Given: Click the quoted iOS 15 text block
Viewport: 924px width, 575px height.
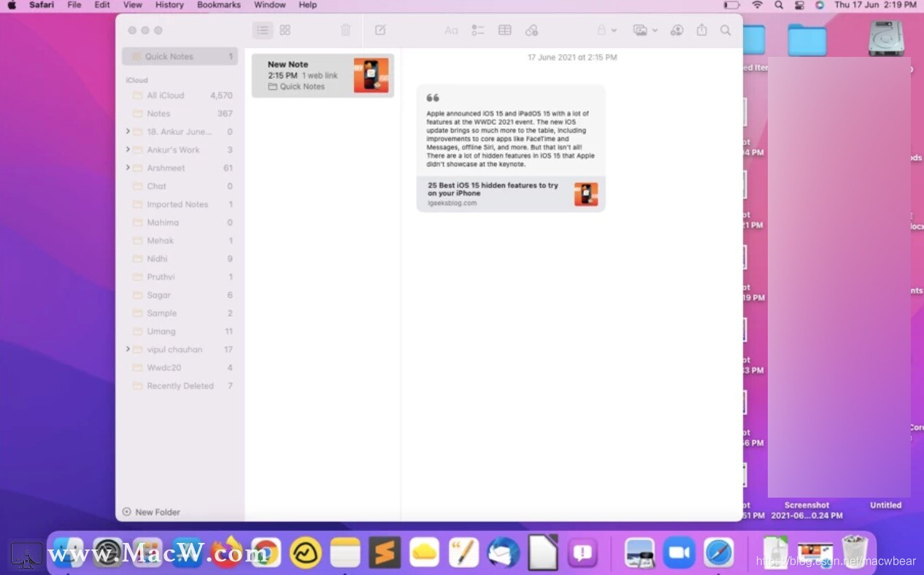Looking at the screenshot, I should click(511, 139).
